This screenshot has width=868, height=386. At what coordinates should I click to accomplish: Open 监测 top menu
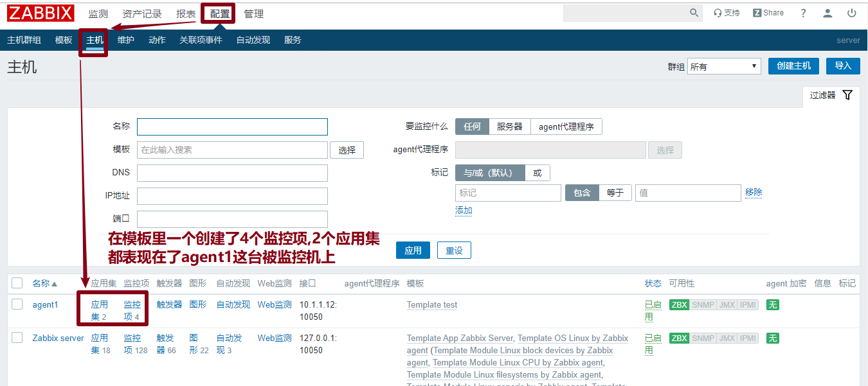point(98,13)
